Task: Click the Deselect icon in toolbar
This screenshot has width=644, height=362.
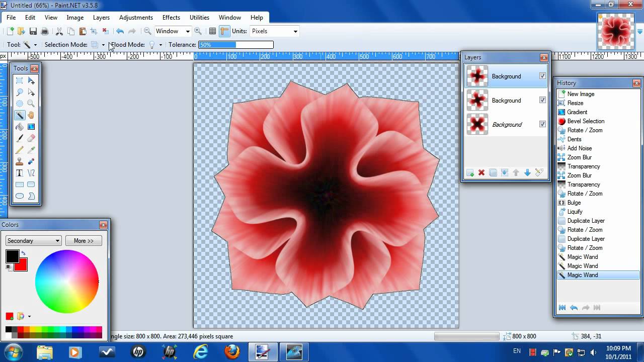Action: click(105, 31)
